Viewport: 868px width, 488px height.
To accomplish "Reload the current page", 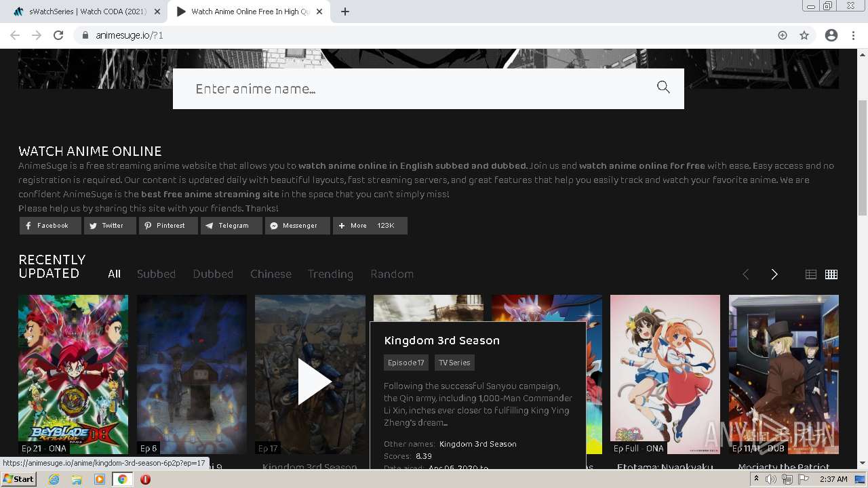I will (x=58, y=35).
